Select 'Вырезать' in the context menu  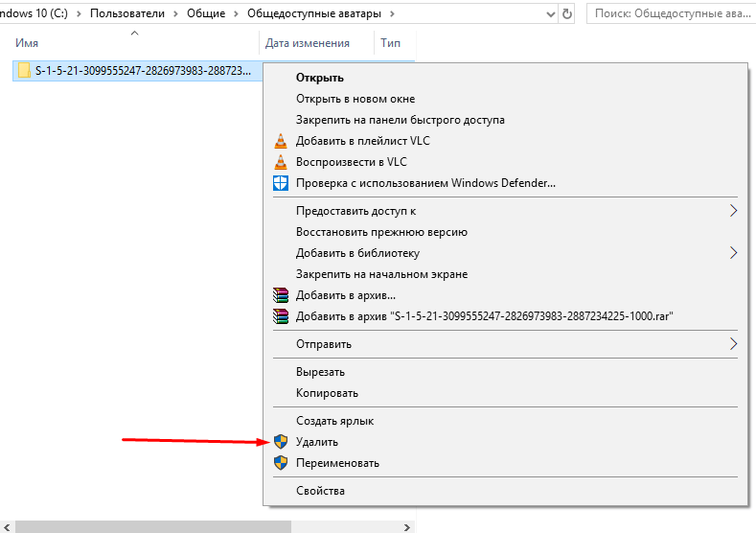click(x=320, y=372)
